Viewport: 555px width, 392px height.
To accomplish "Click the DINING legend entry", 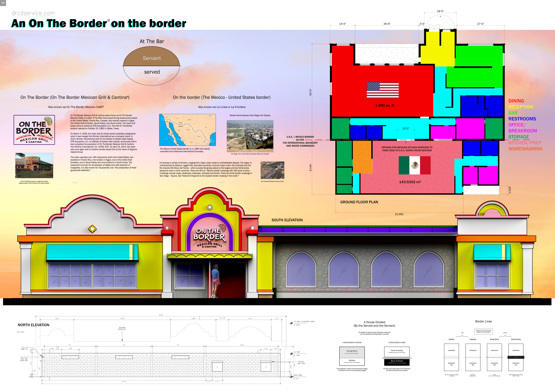I will click(x=516, y=101).
